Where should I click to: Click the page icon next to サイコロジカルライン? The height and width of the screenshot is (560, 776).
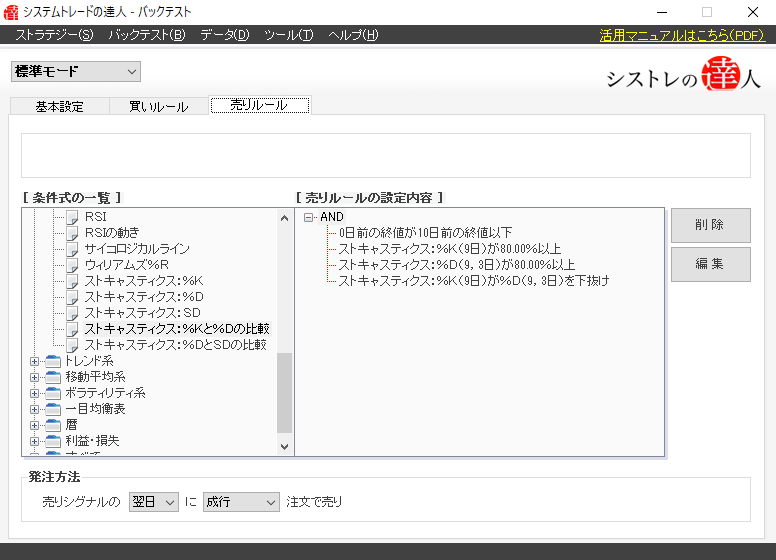(72, 249)
